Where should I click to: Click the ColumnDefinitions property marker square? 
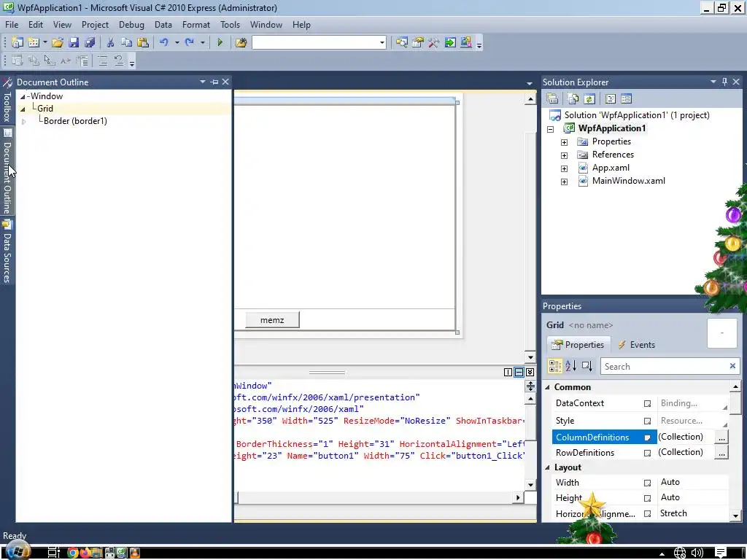tap(648, 437)
